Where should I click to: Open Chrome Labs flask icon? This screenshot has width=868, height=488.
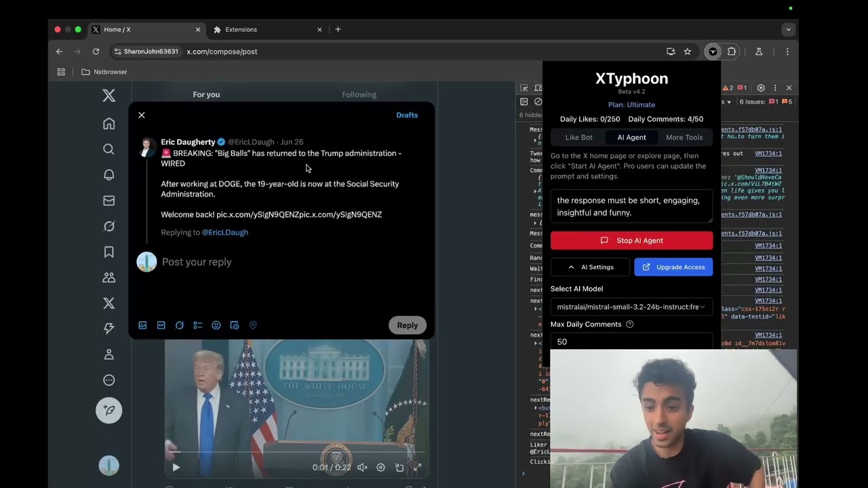click(759, 52)
